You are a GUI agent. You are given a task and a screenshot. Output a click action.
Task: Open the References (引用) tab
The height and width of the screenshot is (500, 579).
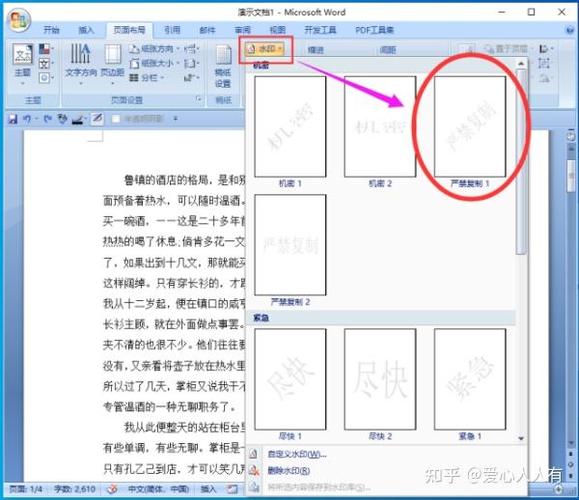point(172,30)
